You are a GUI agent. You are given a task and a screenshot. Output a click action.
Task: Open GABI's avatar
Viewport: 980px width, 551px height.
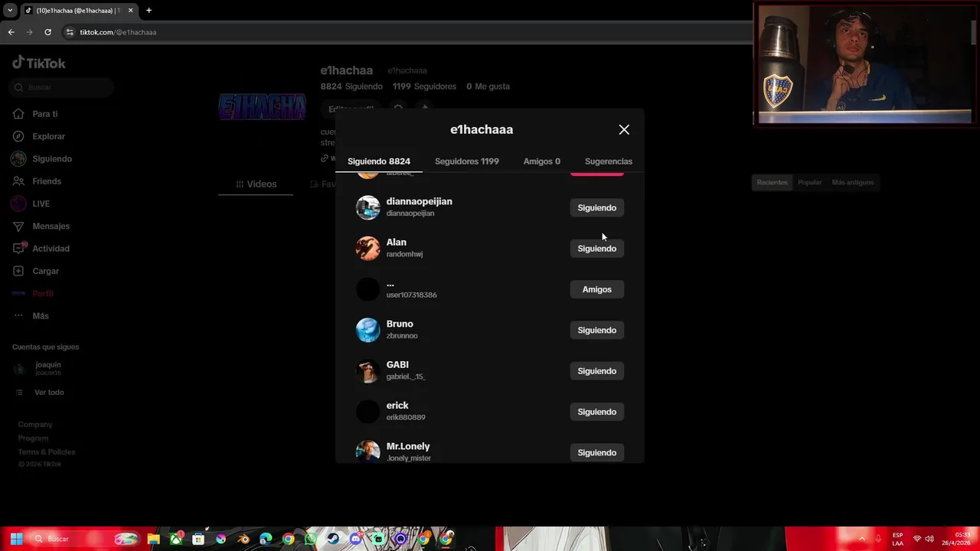(367, 370)
